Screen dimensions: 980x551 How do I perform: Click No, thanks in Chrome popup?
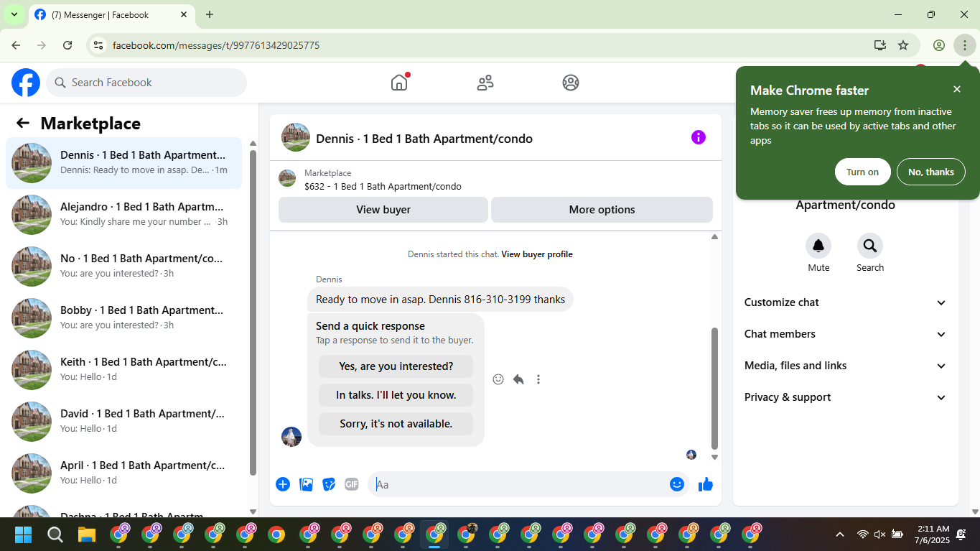point(930,172)
